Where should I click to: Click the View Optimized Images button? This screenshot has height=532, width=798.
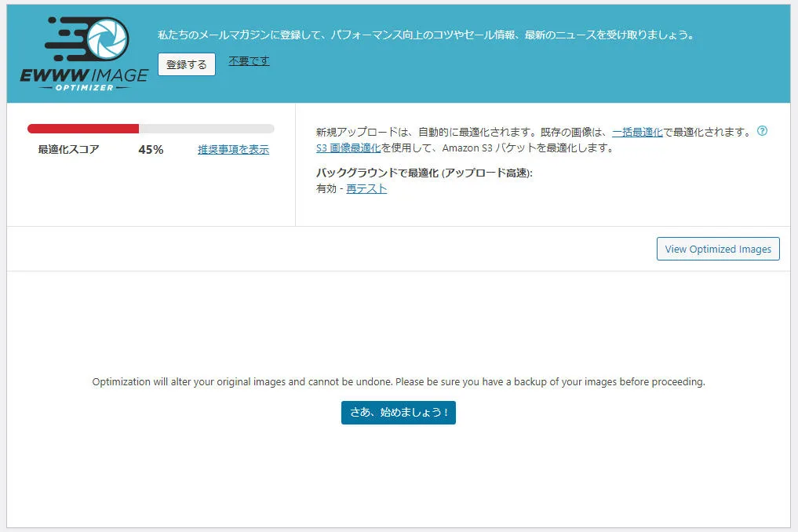click(x=717, y=249)
